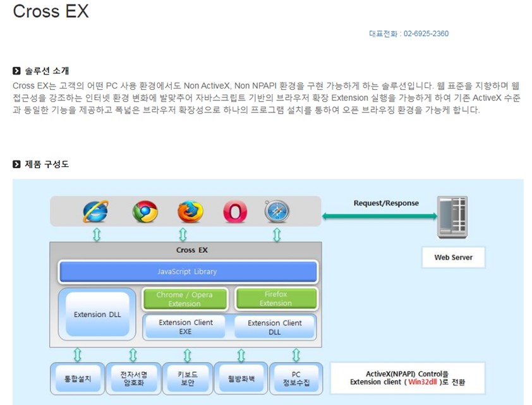Click the vertical arrow above 웹방화벽
This screenshot has height=405, width=532.
[x=241, y=355]
